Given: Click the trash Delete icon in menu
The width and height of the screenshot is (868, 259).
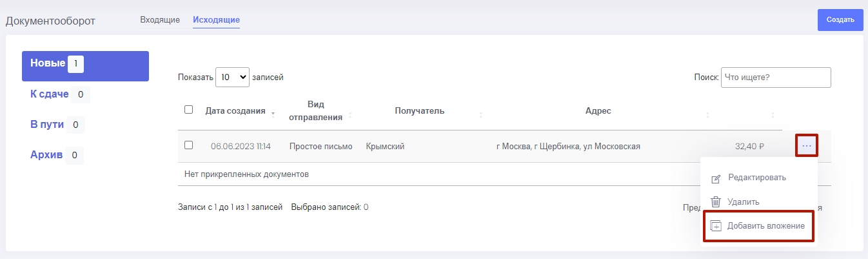Looking at the screenshot, I should 715,202.
